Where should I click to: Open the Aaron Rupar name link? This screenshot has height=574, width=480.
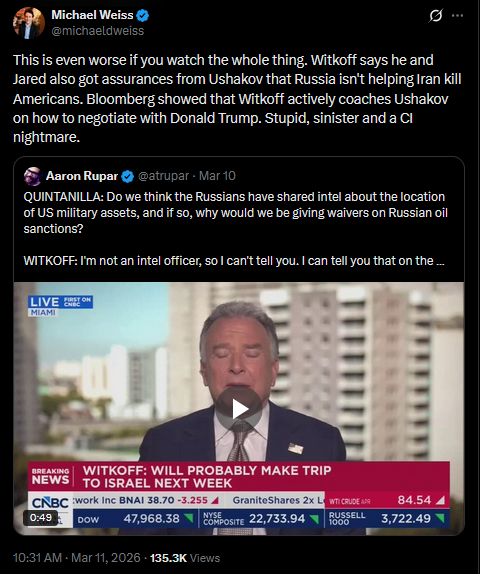[x=82, y=176]
